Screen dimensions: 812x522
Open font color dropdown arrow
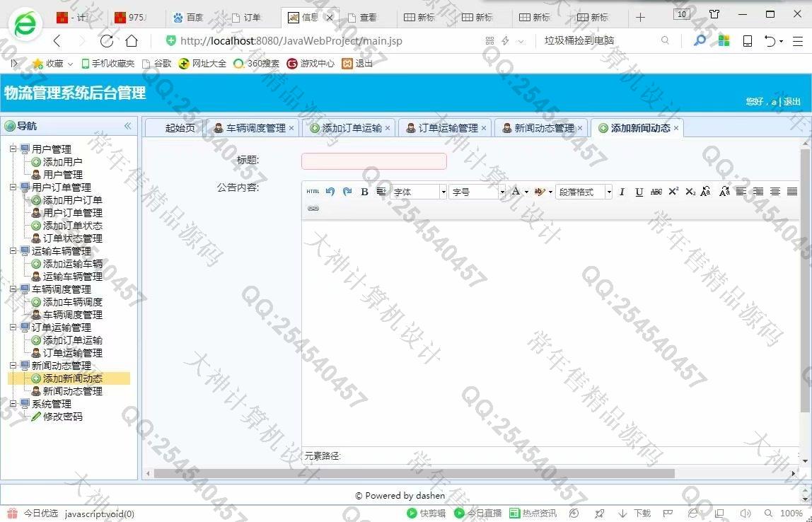(526, 192)
